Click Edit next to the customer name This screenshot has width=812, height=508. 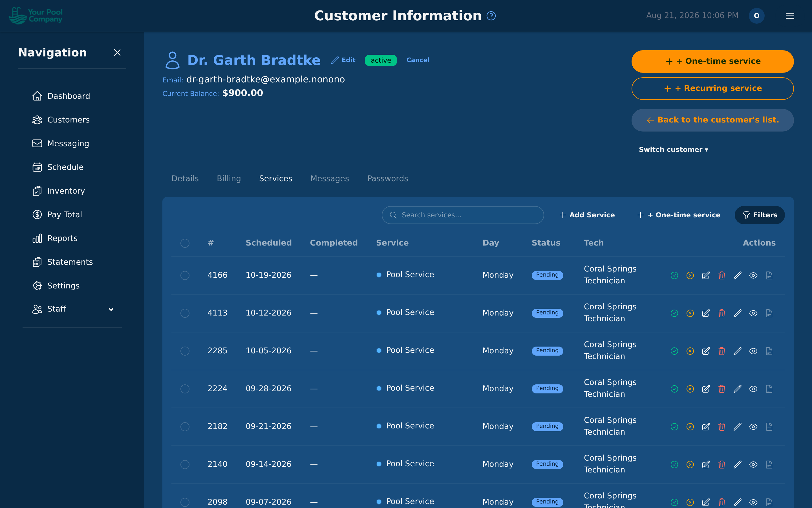pyautogui.click(x=343, y=60)
